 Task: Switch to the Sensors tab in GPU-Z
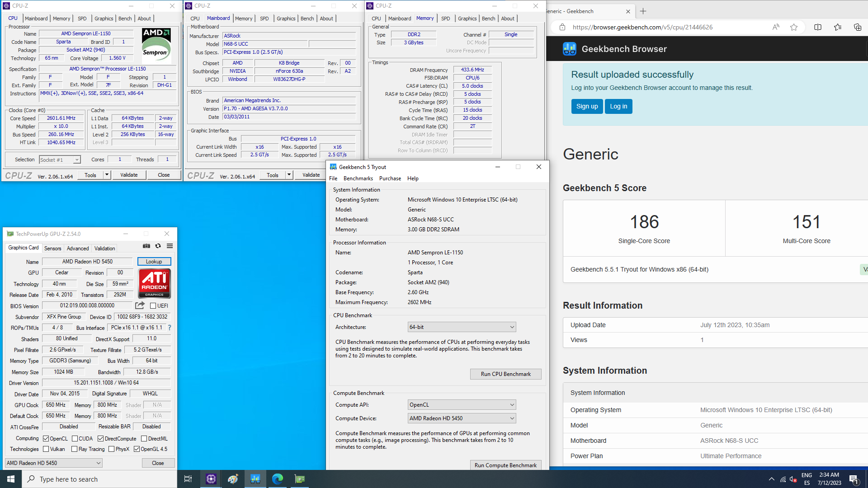click(x=52, y=249)
